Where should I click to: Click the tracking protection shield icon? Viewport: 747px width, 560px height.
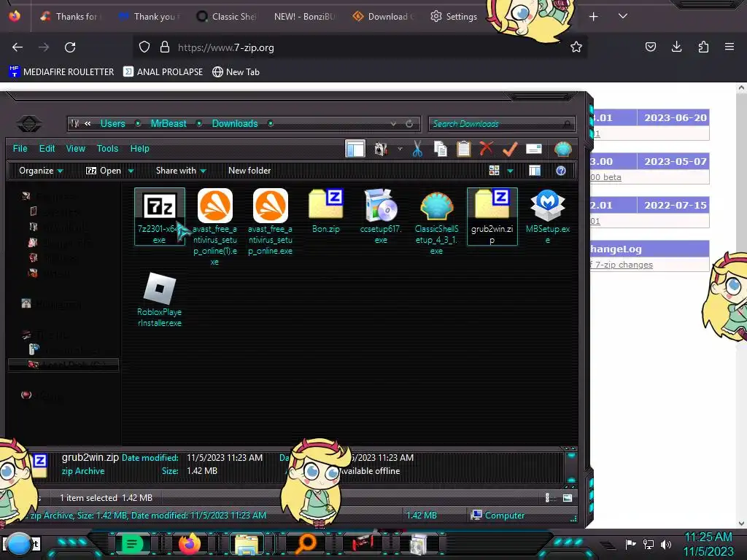coord(144,47)
